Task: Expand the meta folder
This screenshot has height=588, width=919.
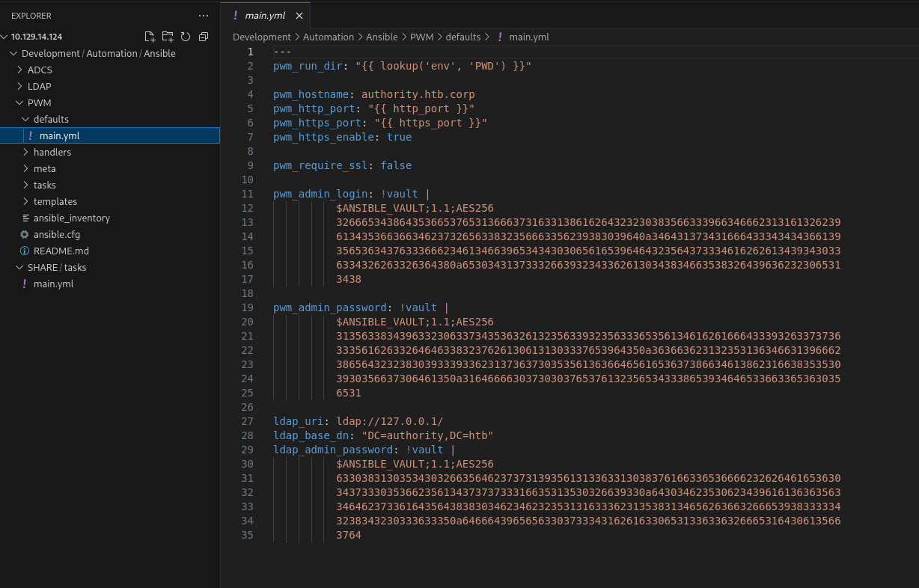Action: (25, 168)
